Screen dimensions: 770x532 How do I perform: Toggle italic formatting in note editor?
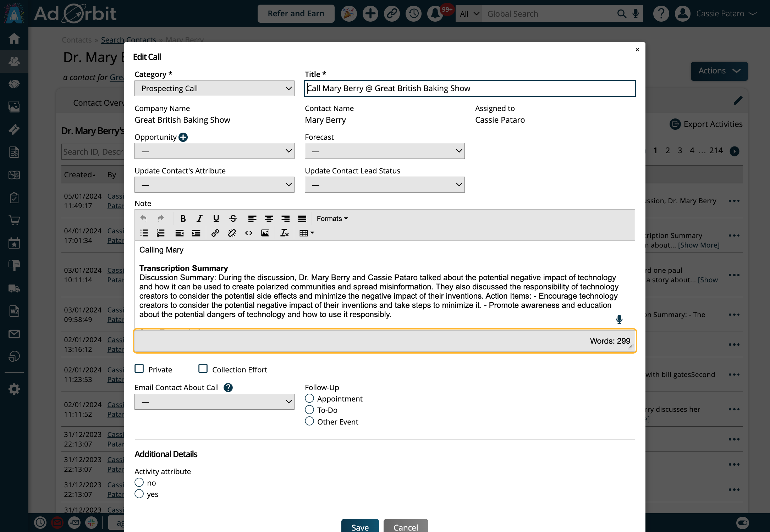199,218
